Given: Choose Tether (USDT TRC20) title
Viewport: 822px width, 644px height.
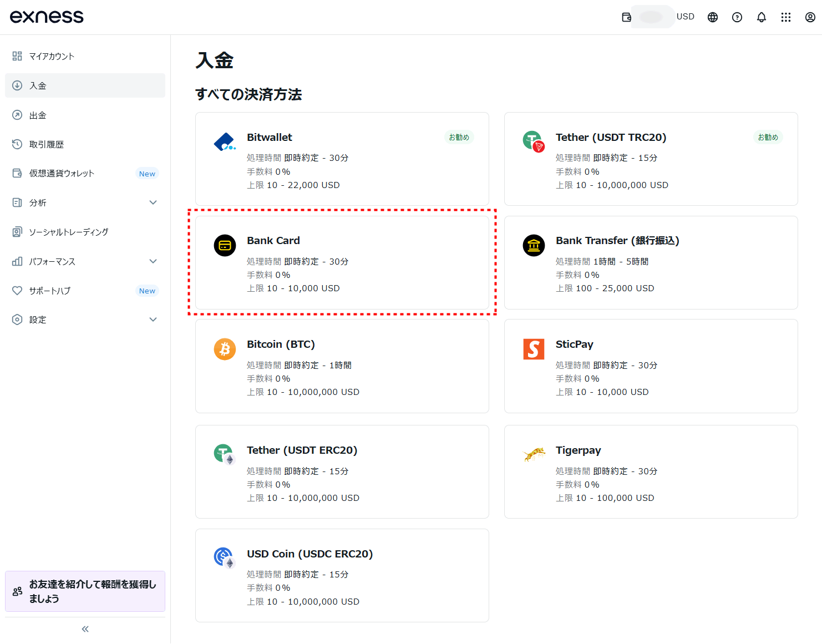Looking at the screenshot, I should tap(611, 137).
